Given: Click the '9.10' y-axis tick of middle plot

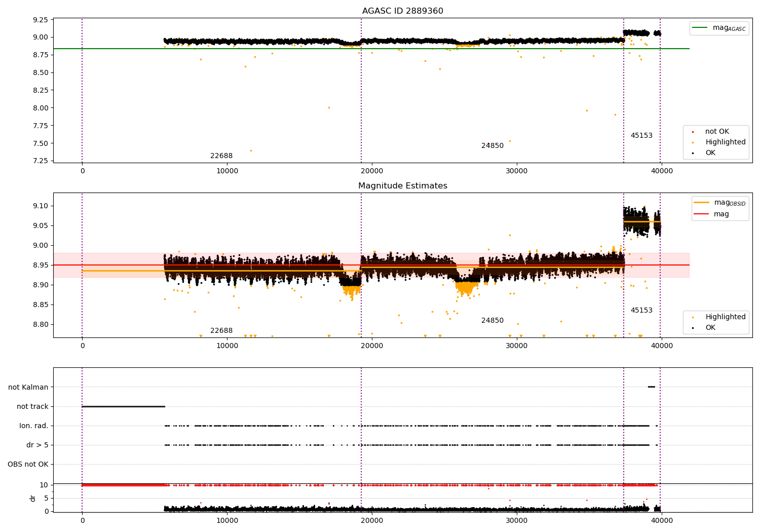Looking at the screenshot, I should (41, 206).
